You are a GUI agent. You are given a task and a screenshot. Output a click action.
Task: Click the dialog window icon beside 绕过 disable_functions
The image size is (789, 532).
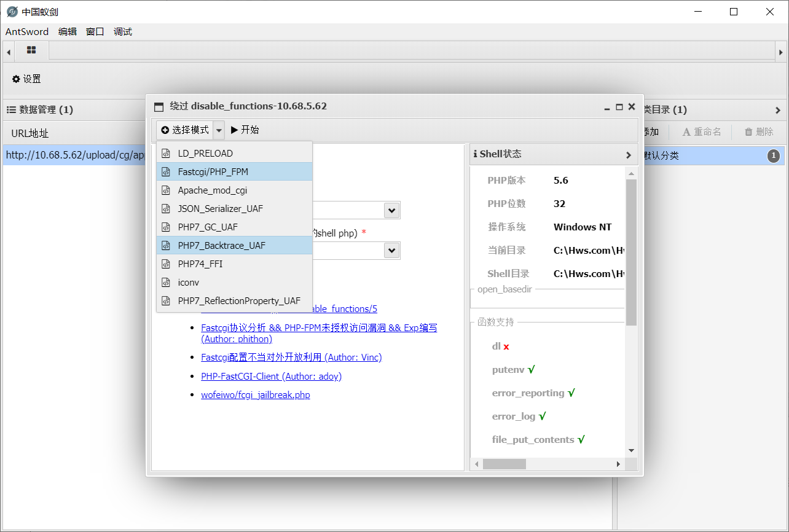point(159,106)
